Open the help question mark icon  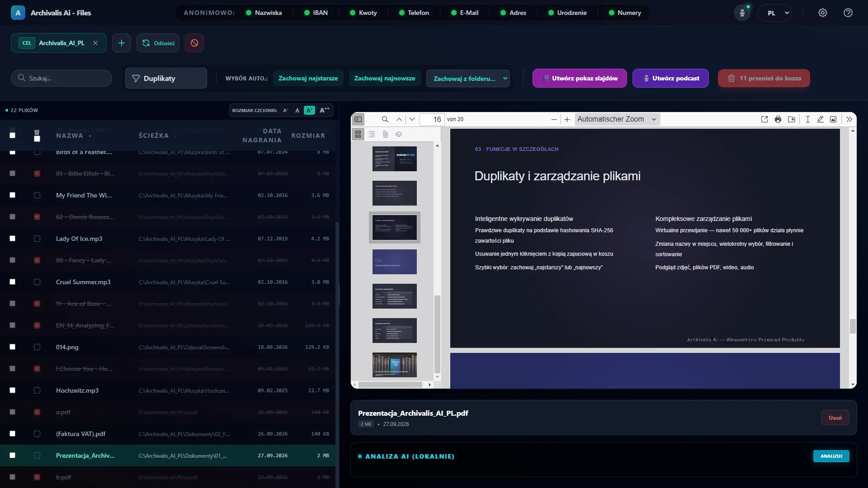tap(848, 13)
